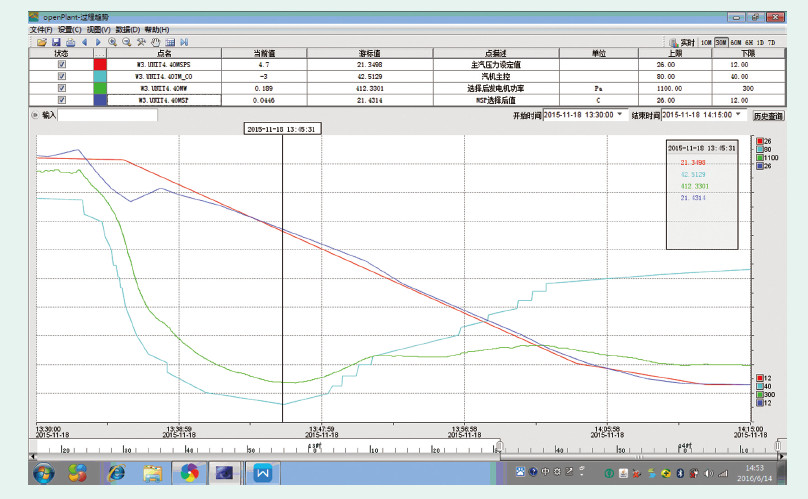Screen dimensions: 808x499
Task: Click the open folder toolbar icon
Action: pos(42,42)
